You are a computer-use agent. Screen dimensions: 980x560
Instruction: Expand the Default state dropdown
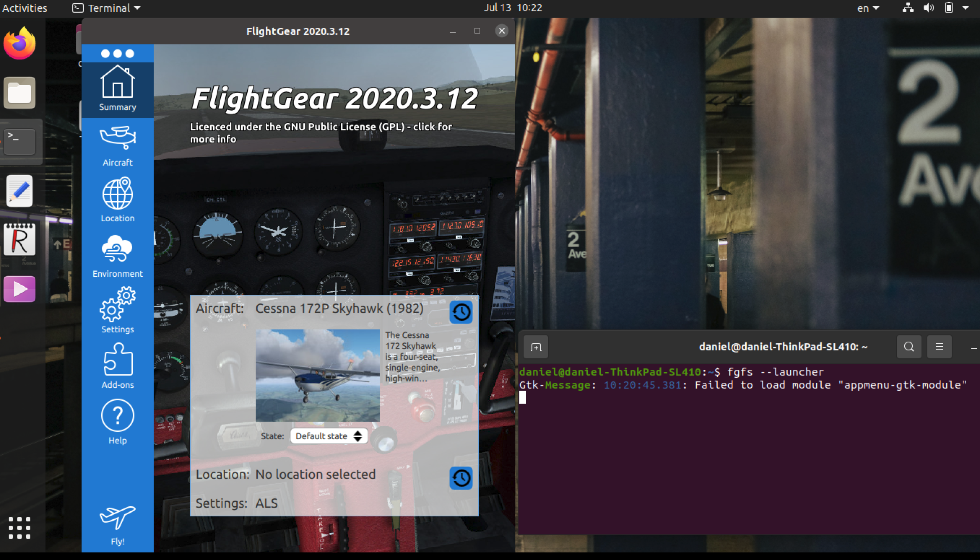pyautogui.click(x=329, y=436)
